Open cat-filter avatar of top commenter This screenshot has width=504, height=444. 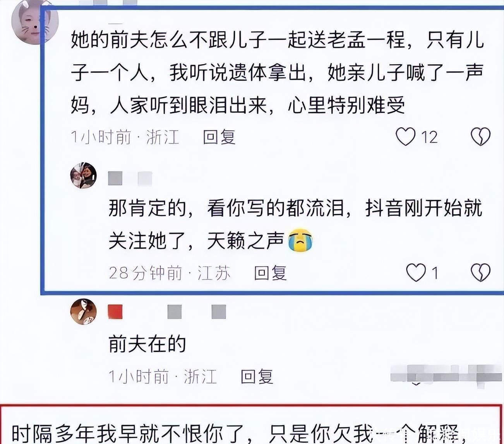(x=35, y=22)
